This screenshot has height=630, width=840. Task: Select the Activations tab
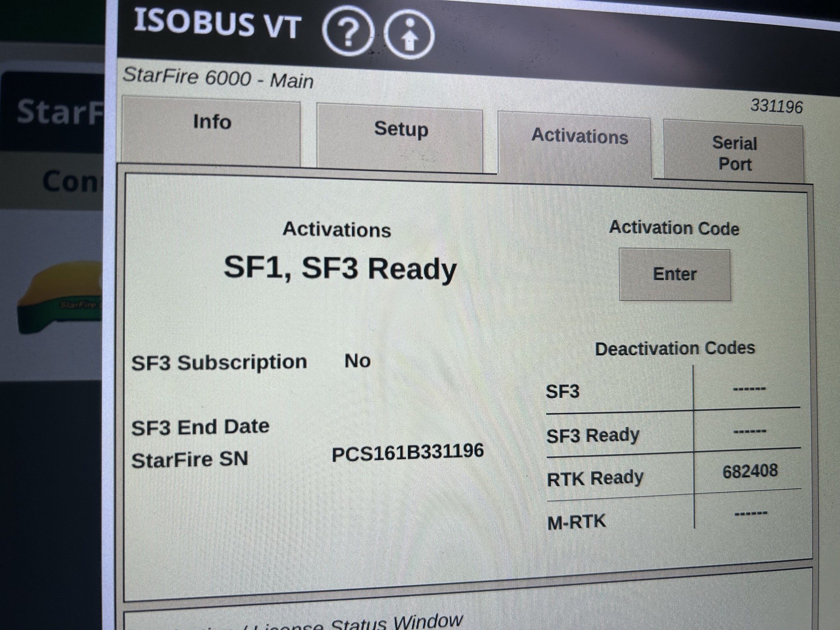(580, 137)
